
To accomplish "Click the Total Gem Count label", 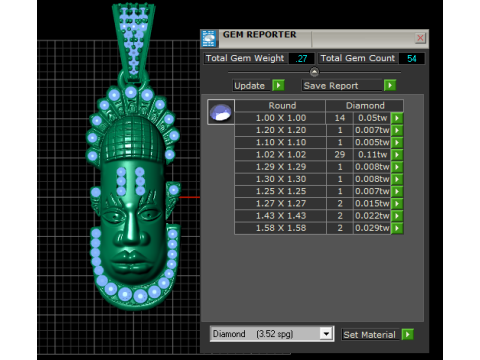I will tap(358, 58).
